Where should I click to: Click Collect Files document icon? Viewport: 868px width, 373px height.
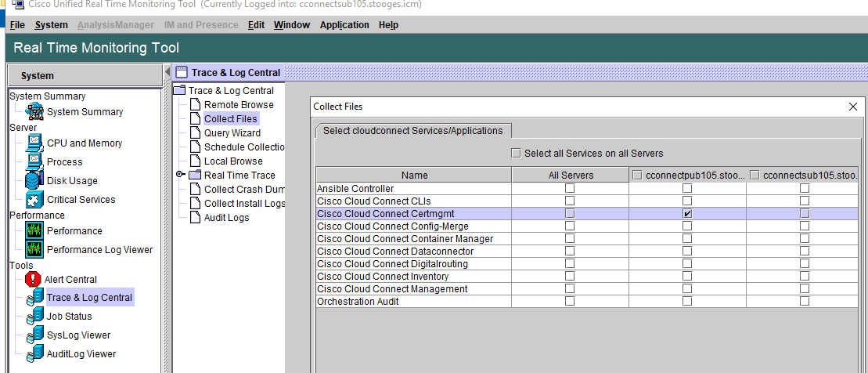[x=195, y=118]
